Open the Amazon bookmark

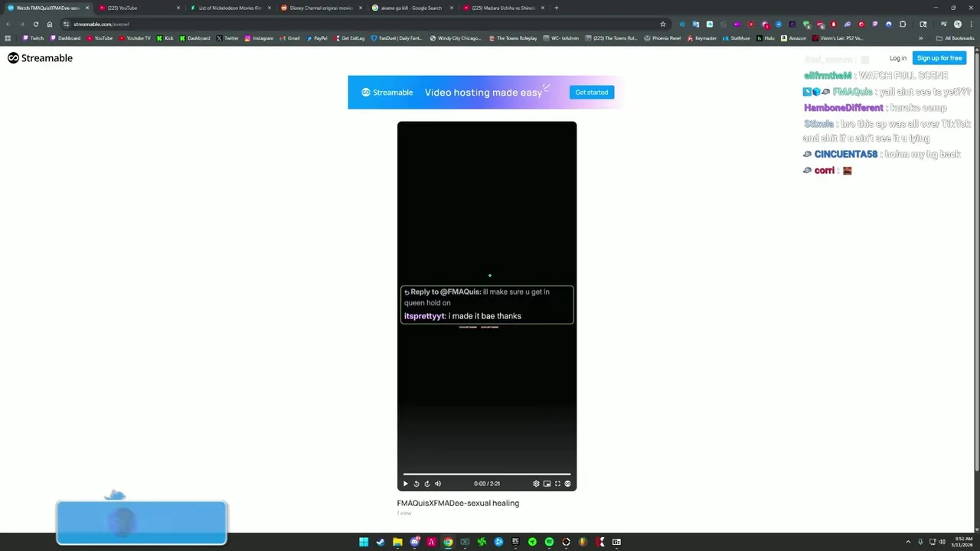tap(793, 38)
